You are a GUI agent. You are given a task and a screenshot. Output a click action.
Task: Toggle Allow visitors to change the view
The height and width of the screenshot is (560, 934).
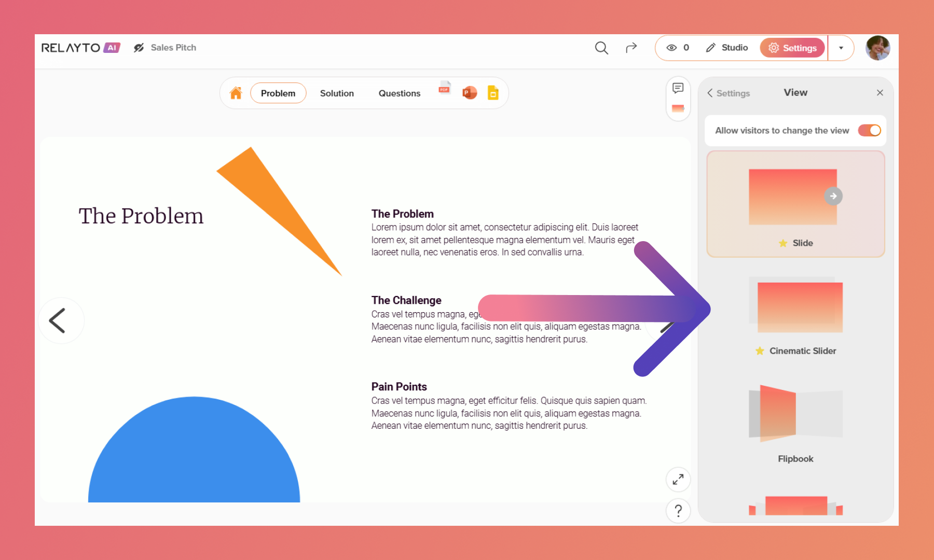click(x=869, y=131)
